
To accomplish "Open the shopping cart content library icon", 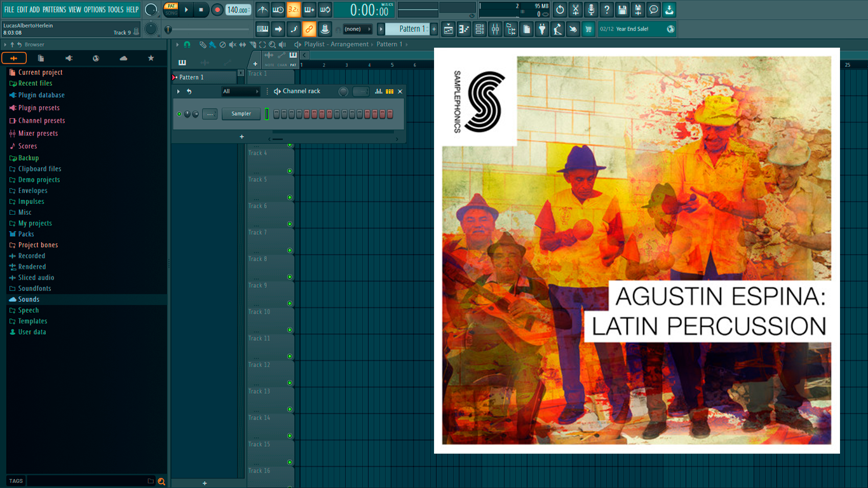I will point(588,29).
